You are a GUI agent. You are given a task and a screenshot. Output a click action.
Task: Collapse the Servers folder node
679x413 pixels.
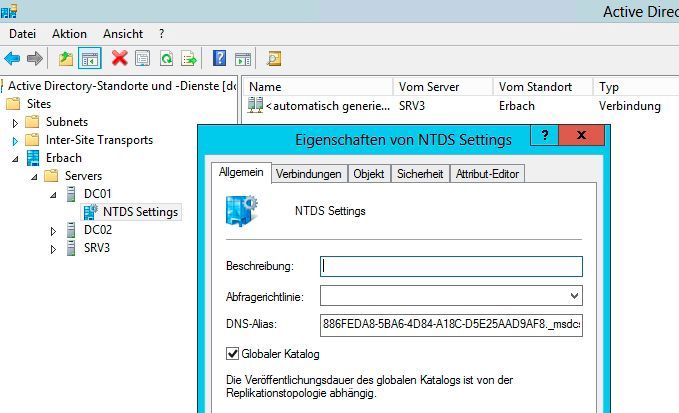click(34, 177)
